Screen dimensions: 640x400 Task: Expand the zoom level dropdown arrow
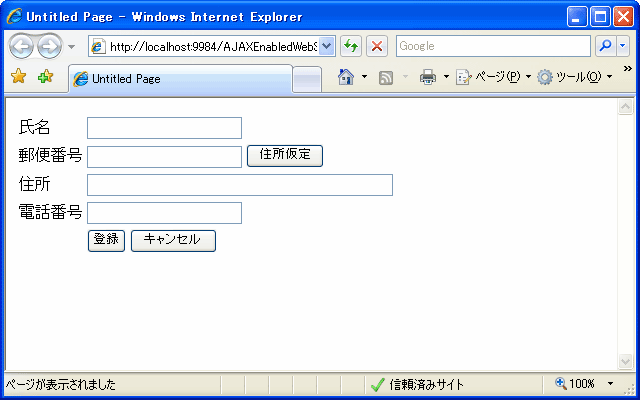coord(611,384)
